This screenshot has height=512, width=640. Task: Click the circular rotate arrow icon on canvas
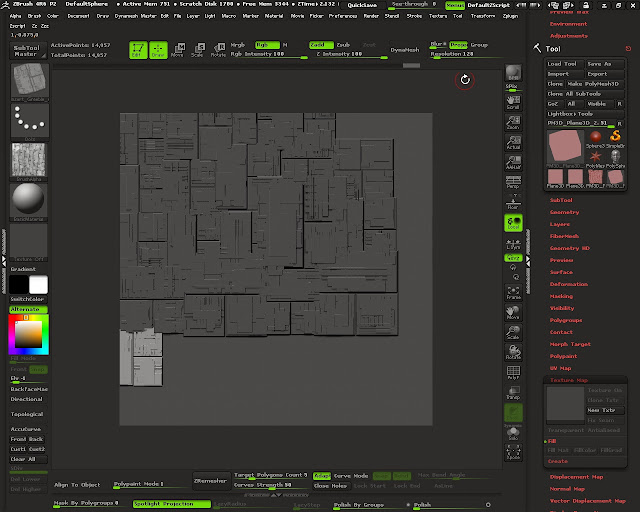pyautogui.click(x=465, y=80)
